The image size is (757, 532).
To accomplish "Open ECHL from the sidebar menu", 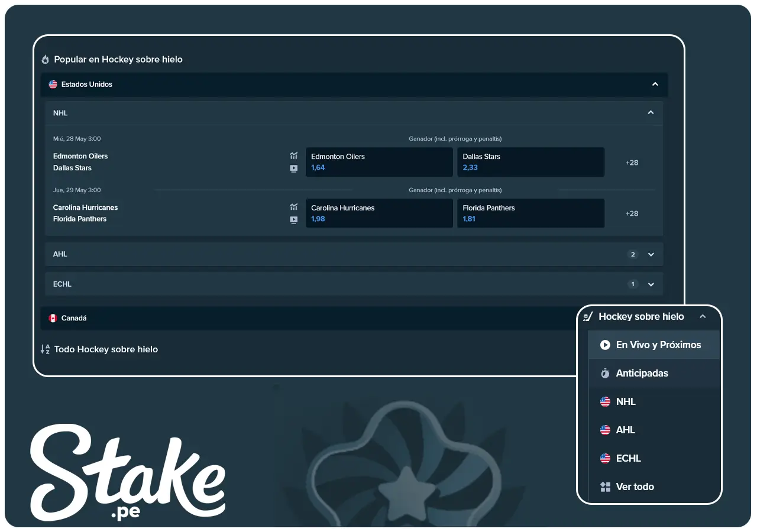I will coord(654,459).
